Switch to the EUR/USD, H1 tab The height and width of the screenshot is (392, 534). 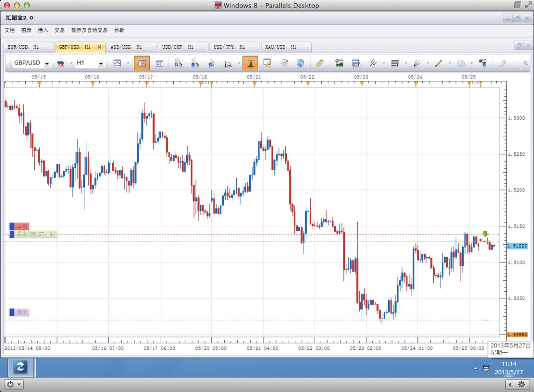click(x=29, y=47)
